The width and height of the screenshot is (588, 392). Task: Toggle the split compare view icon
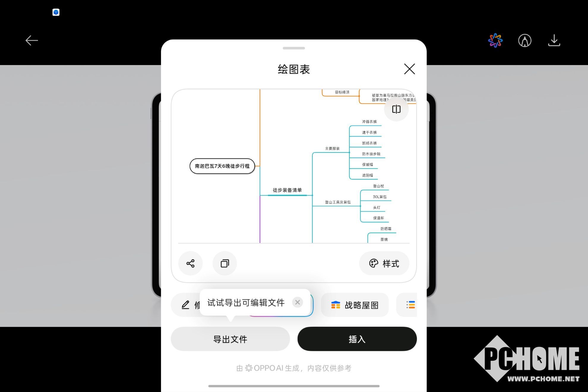(396, 109)
